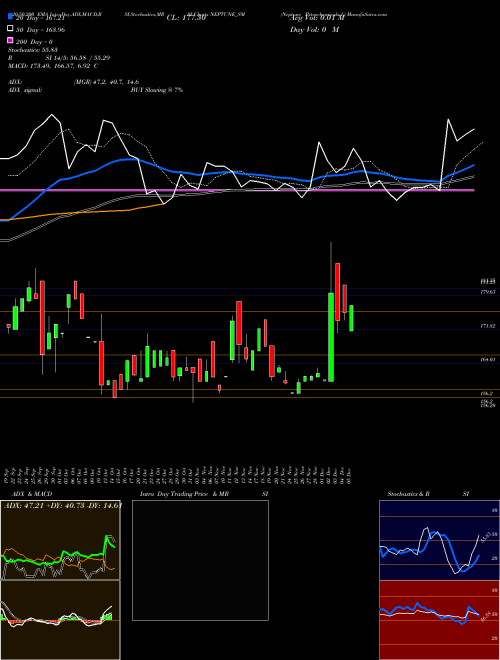Click the tallest green candlestick body

331,337
